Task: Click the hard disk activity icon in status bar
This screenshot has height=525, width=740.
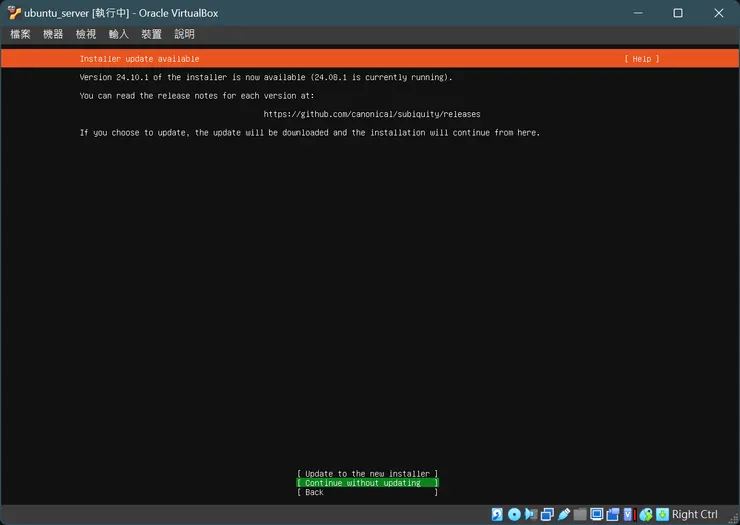Action: point(497,514)
